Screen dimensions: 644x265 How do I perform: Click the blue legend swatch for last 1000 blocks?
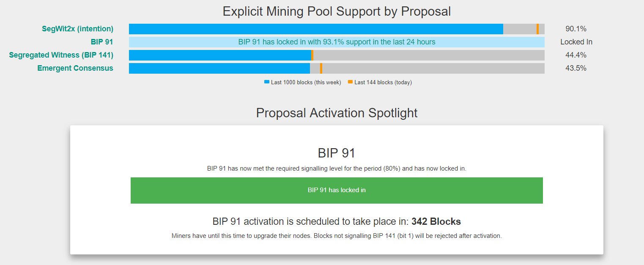(266, 82)
